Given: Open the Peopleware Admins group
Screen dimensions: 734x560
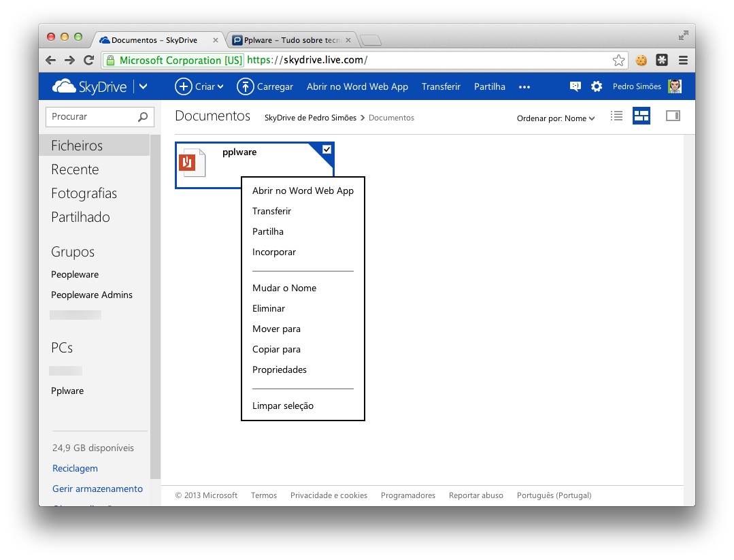Looking at the screenshot, I should click(92, 295).
